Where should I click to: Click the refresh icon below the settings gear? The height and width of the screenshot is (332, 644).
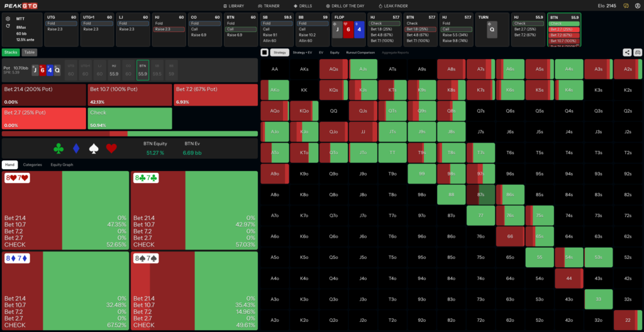[x=8, y=26]
